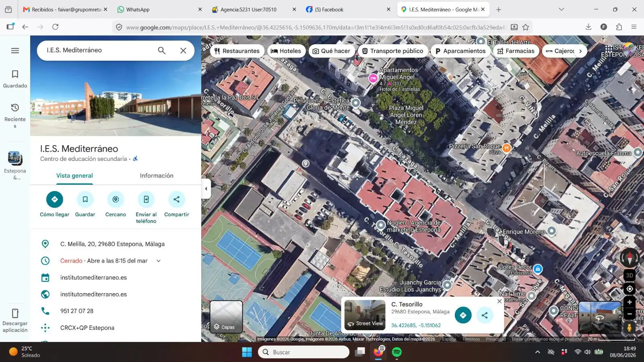Image resolution: width=644 pixels, height=362 pixels.
Task: Filter map by Hoteles
Action: coord(286,51)
